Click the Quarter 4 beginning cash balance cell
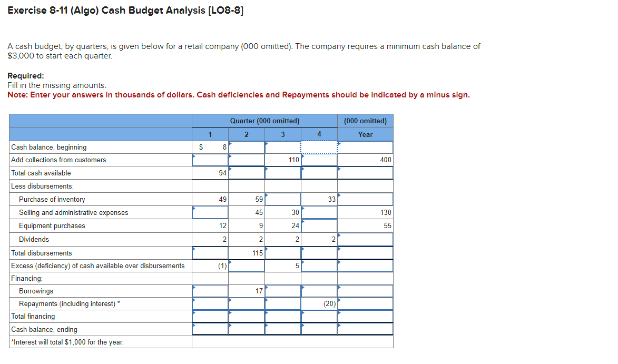The width and height of the screenshot is (618, 364). point(319,147)
